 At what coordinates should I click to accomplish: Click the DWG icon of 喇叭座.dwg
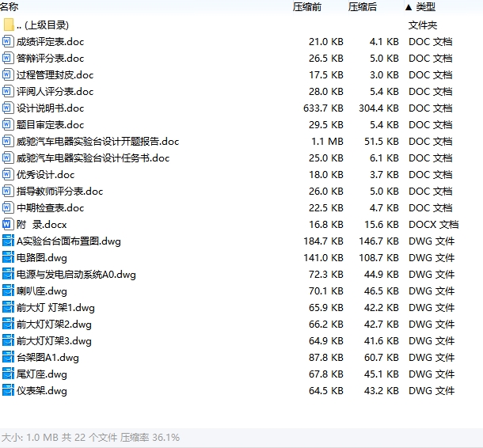pos(8,291)
